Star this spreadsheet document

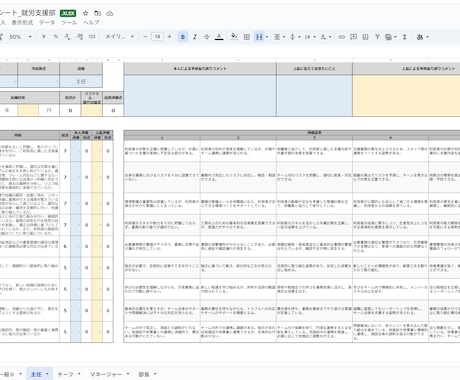(86, 13)
